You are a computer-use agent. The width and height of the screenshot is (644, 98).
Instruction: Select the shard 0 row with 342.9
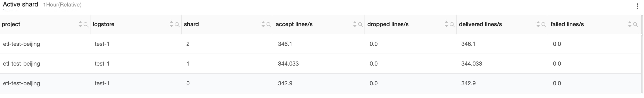[x=321, y=83]
